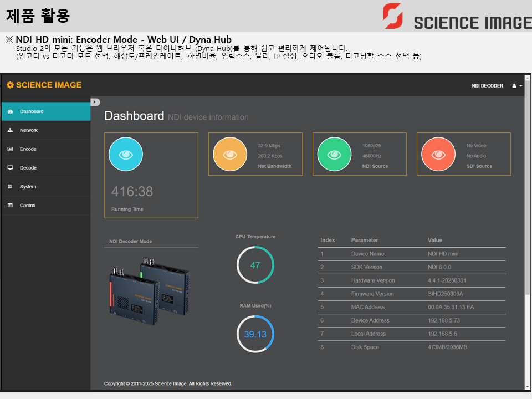Click the Decode monitor icon in sidebar

(x=10, y=167)
